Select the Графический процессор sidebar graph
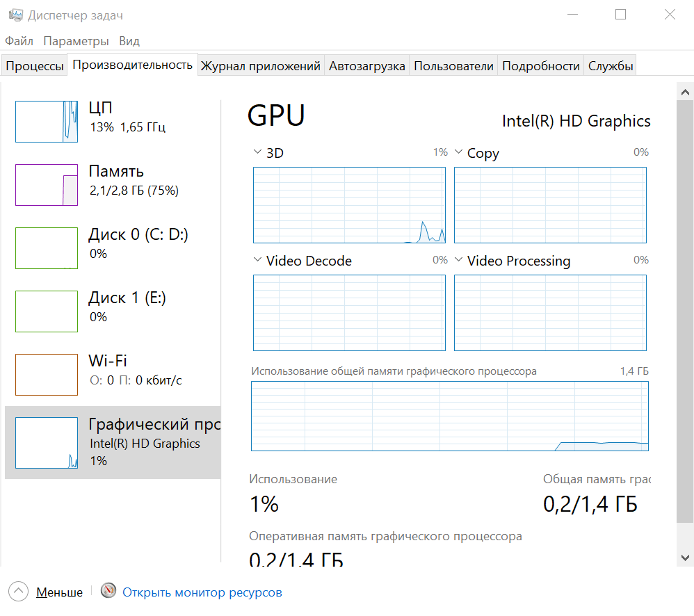 pos(47,442)
